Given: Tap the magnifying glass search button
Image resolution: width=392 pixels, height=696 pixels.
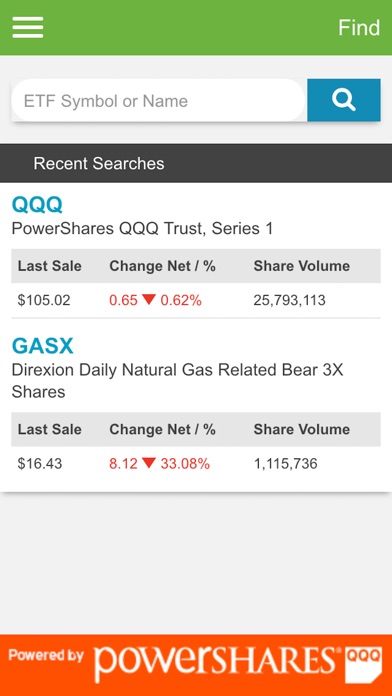Looking at the screenshot, I should tap(344, 100).
